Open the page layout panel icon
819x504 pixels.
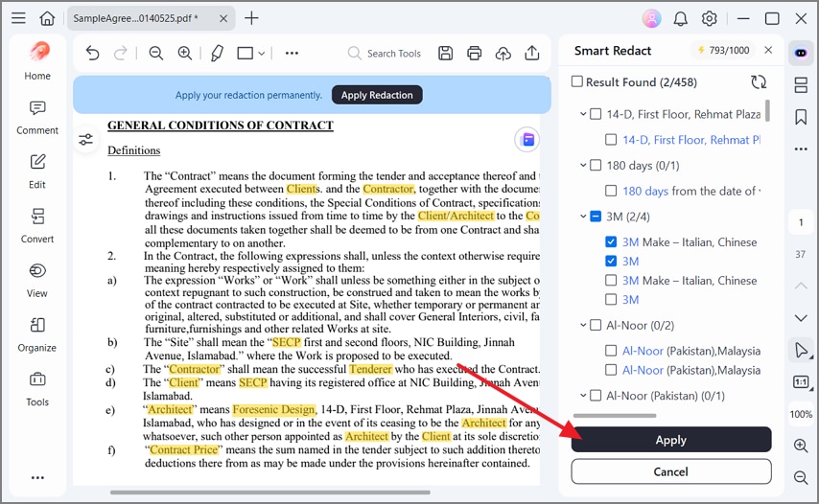tap(801, 85)
